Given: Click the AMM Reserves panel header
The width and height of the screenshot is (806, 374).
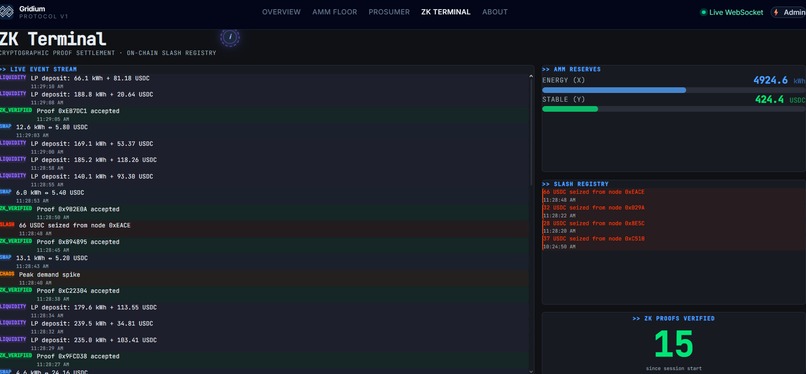Looking at the screenshot, I should 571,69.
